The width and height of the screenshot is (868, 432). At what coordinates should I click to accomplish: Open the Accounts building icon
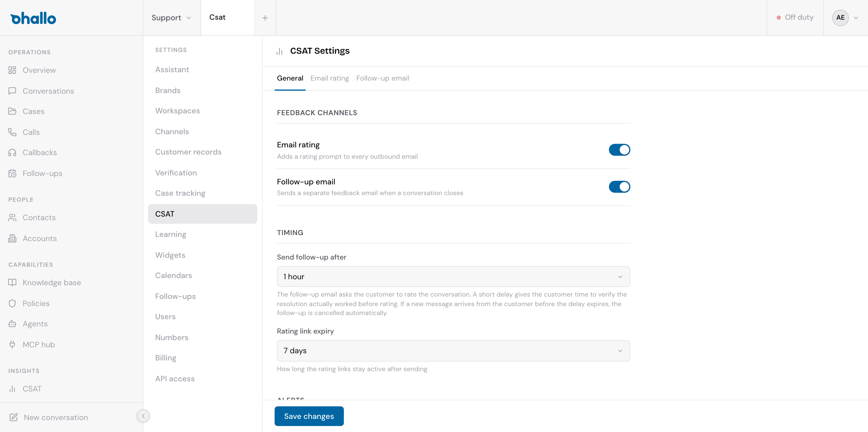tap(12, 238)
